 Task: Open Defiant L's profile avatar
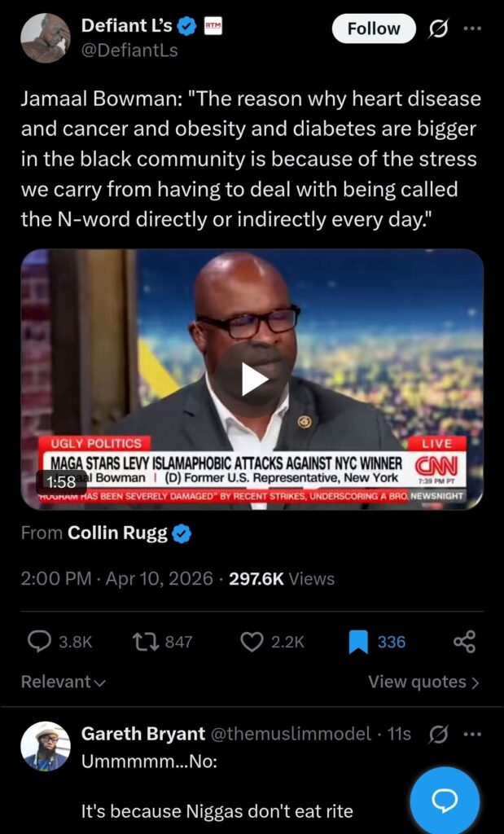(x=46, y=38)
